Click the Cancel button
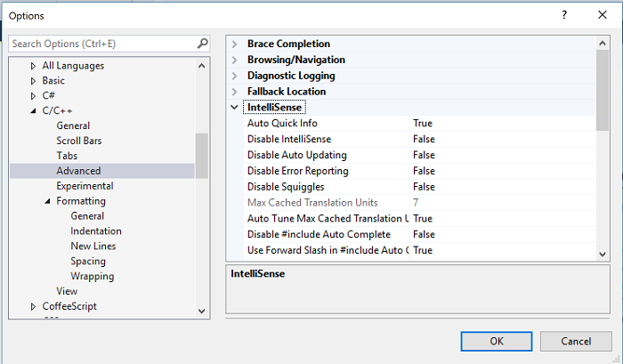The height and width of the screenshot is (364, 623). [x=576, y=342]
